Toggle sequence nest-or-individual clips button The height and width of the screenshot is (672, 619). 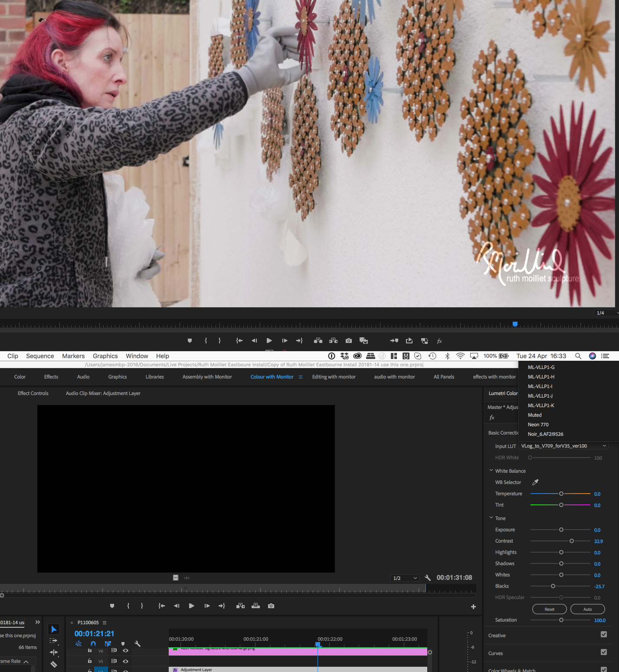(x=79, y=644)
